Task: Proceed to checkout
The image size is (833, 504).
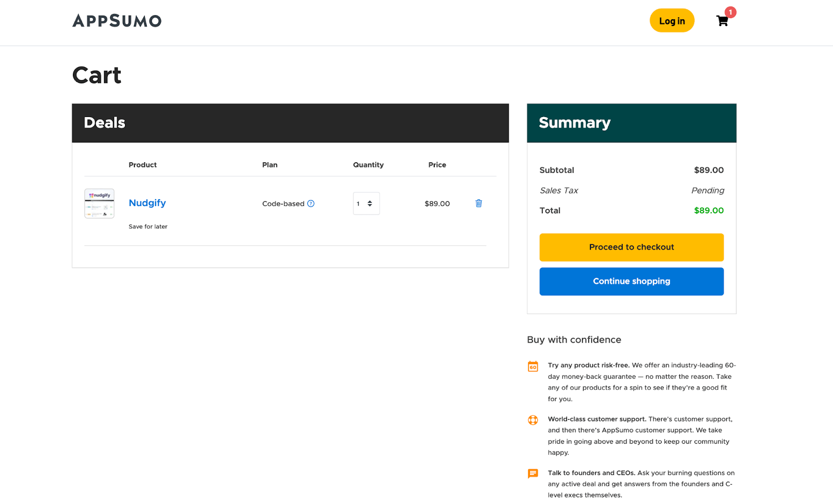Action: coord(632,247)
